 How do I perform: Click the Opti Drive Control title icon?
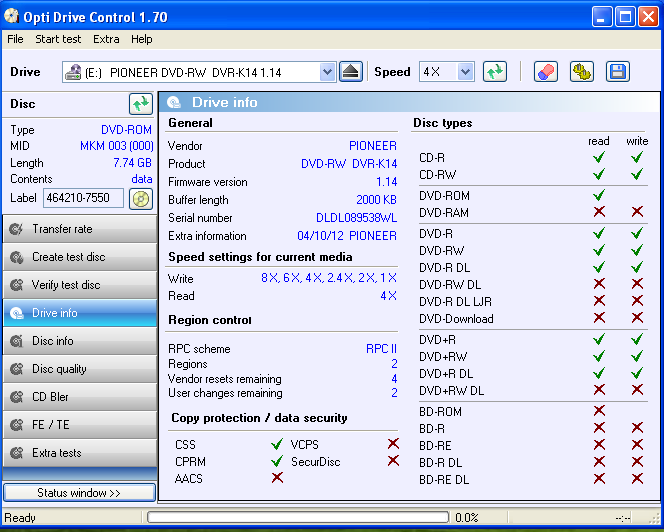11,16
